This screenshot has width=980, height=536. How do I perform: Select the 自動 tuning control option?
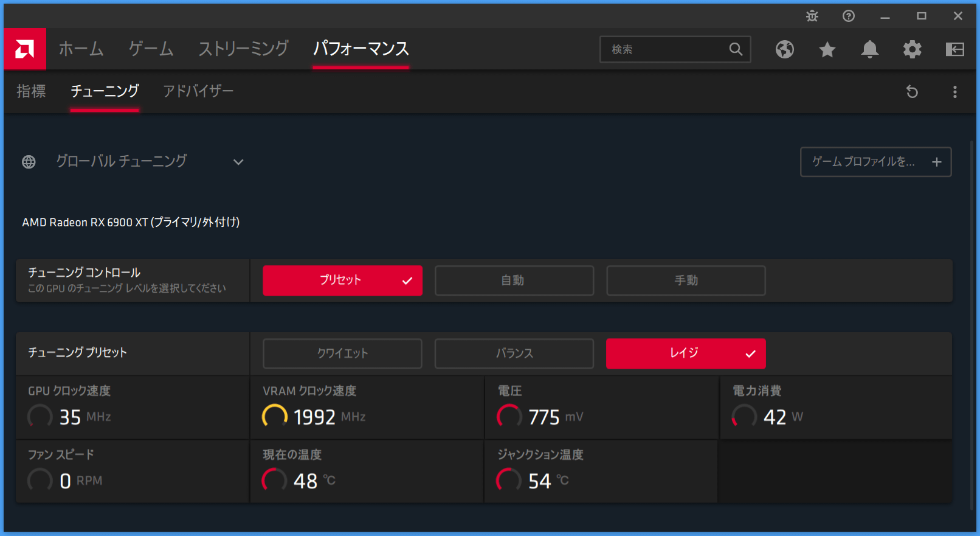[514, 280]
